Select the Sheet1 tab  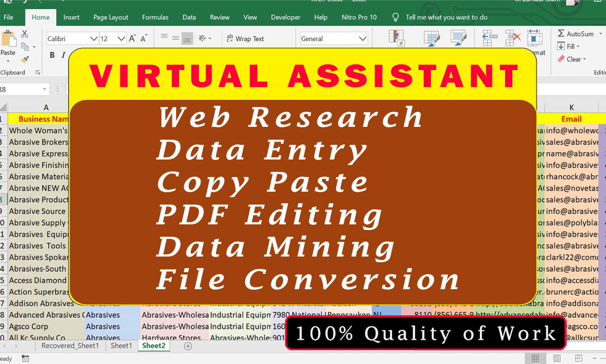(x=121, y=346)
